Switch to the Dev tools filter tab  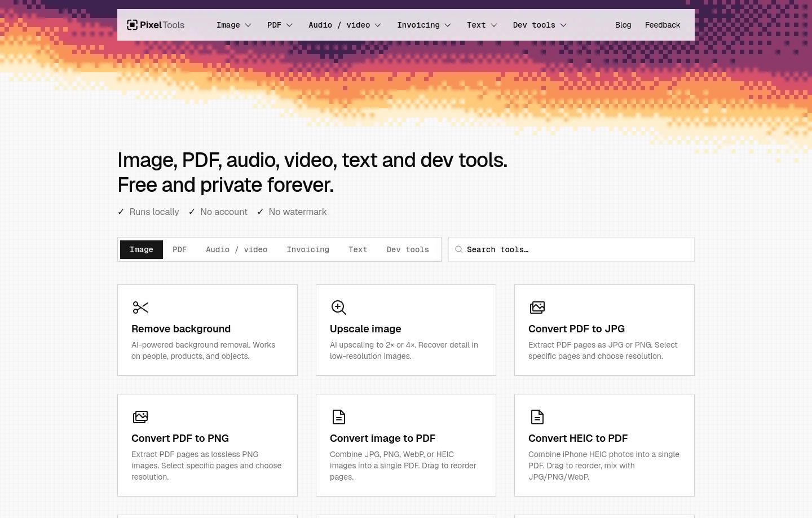(x=408, y=249)
